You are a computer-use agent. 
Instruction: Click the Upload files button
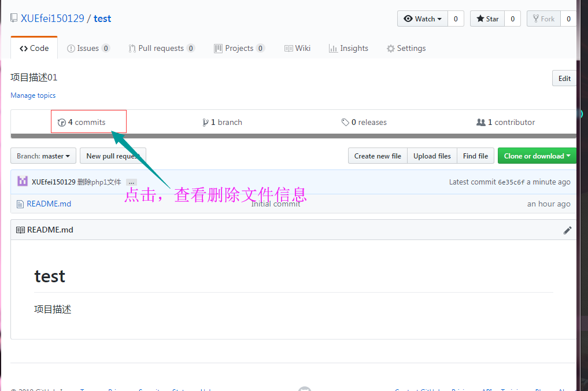[432, 156]
